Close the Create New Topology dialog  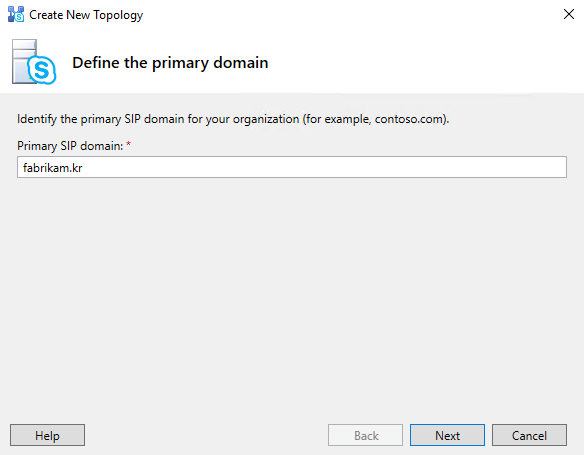pos(569,14)
